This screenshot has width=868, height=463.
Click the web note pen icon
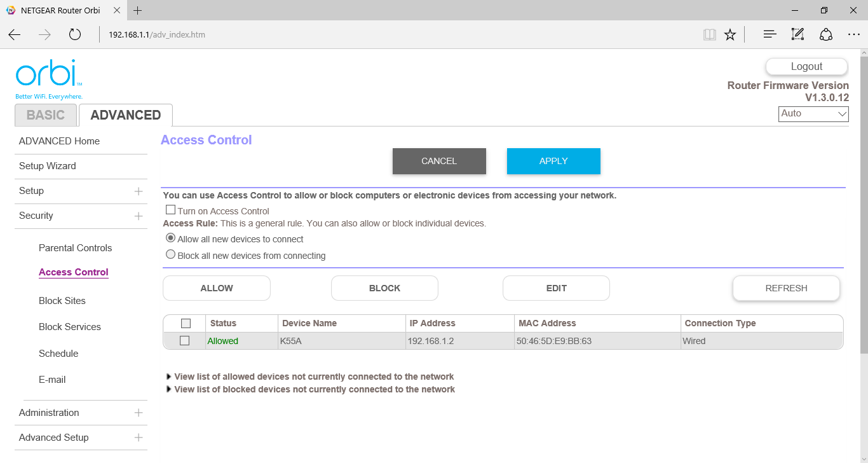pyautogui.click(x=797, y=35)
